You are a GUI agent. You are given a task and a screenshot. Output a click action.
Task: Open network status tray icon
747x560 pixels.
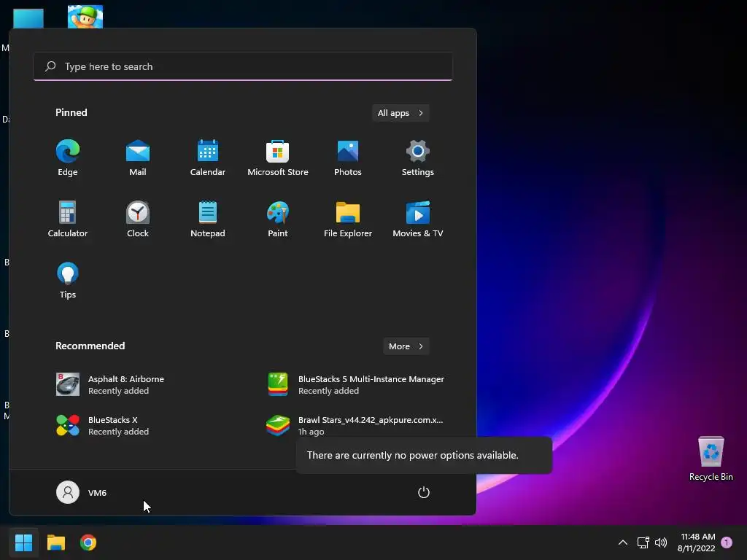[643, 542]
